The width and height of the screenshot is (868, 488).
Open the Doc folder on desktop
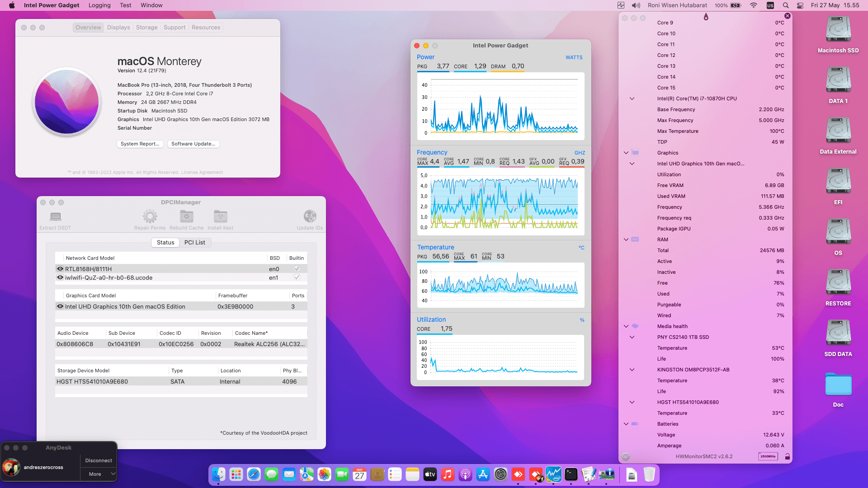coord(838,385)
